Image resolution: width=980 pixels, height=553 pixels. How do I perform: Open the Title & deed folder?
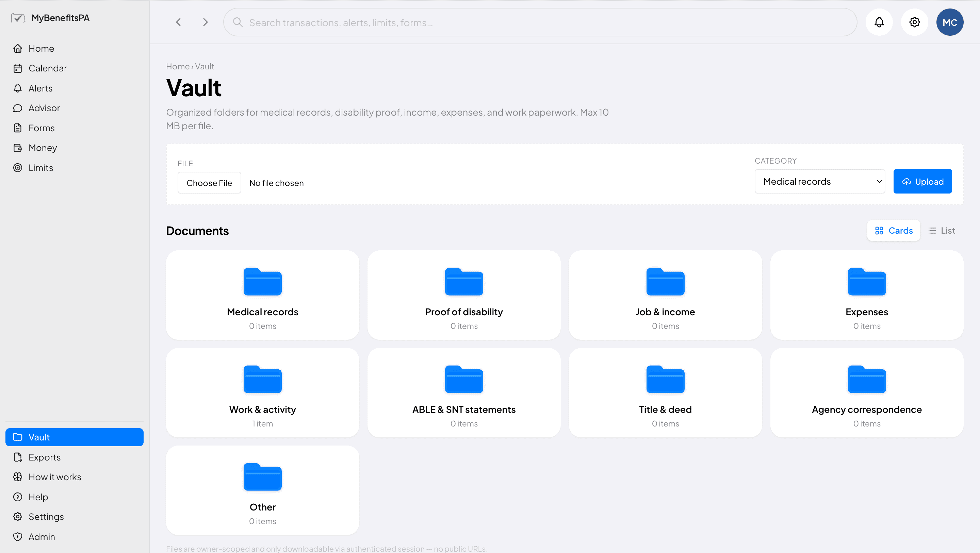tap(665, 392)
